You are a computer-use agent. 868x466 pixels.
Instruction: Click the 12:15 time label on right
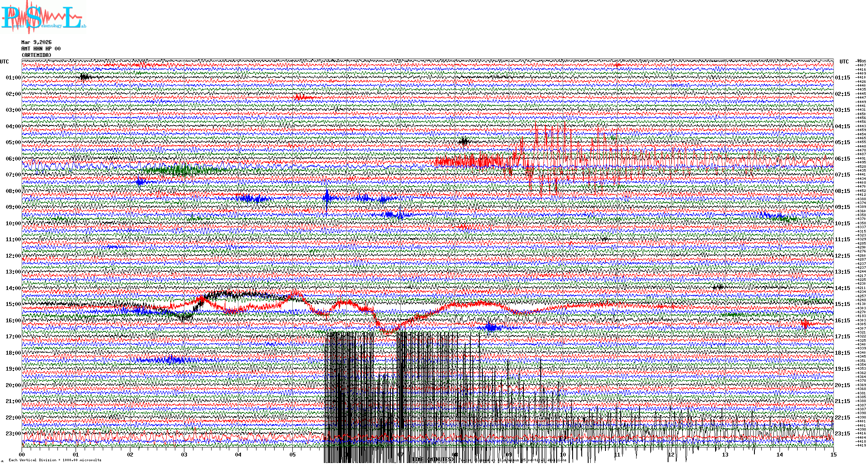[842, 256]
